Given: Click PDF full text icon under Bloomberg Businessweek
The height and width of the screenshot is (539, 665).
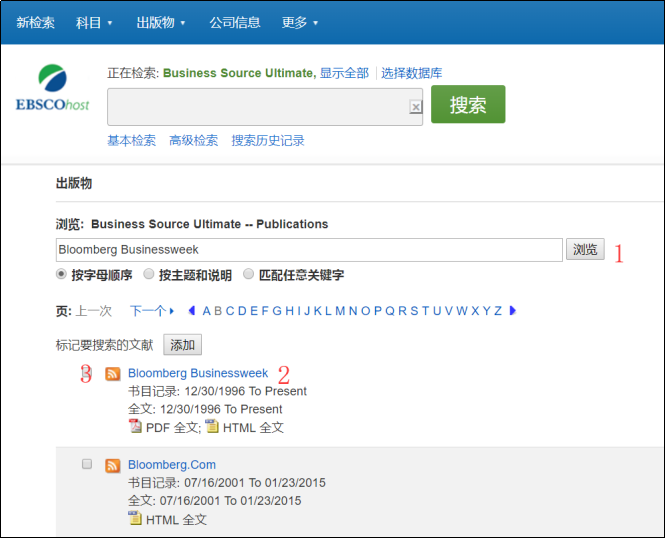Looking at the screenshot, I should pyautogui.click(x=135, y=426).
